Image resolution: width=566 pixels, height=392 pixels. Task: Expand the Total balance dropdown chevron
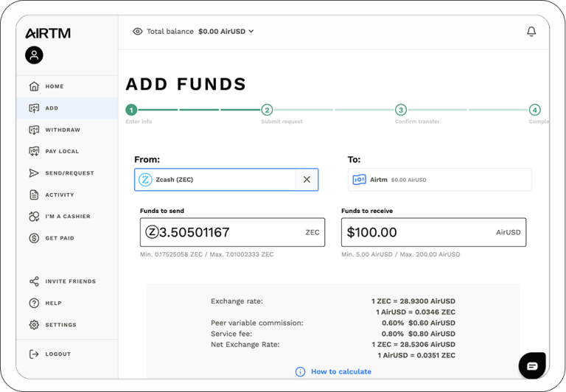pos(251,32)
